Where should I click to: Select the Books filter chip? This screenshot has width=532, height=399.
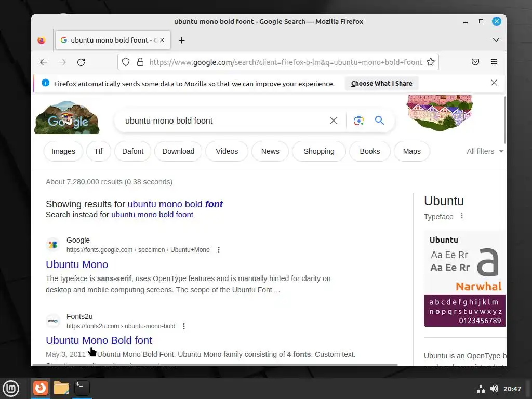click(x=370, y=151)
